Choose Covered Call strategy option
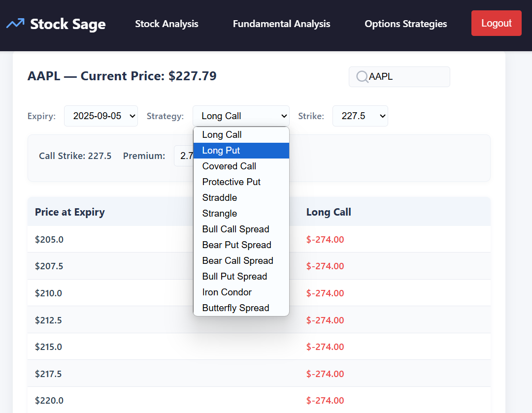The height and width of the screenshot is (413, 532). pos(241,166)
